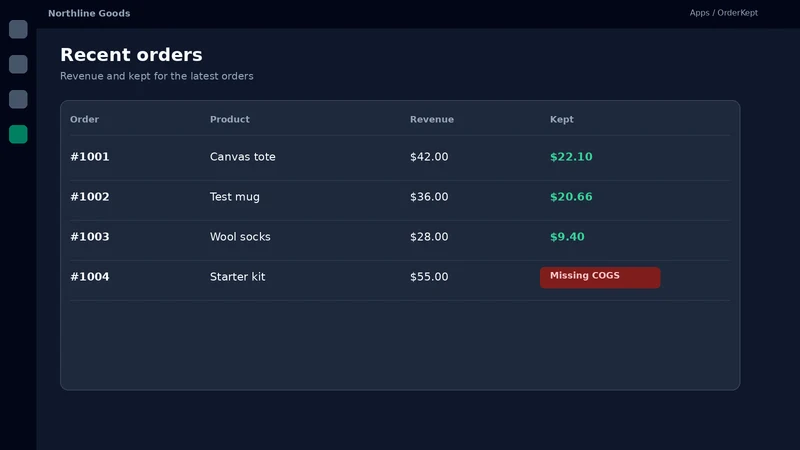
Task: Sort by the Order column header
Action: pyautogui.click(x=84, y=119)
